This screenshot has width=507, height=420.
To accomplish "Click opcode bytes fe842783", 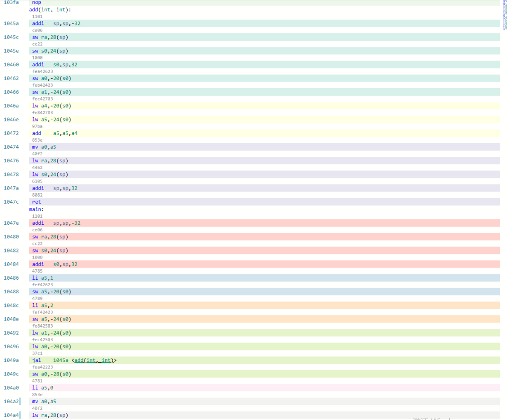I will point(42,113).
